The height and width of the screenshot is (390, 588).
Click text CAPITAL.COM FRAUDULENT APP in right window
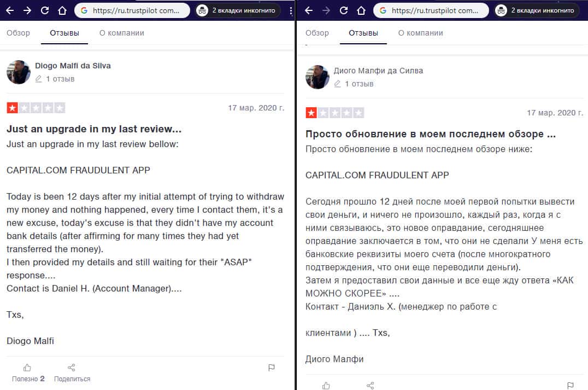tap(377, 175)
